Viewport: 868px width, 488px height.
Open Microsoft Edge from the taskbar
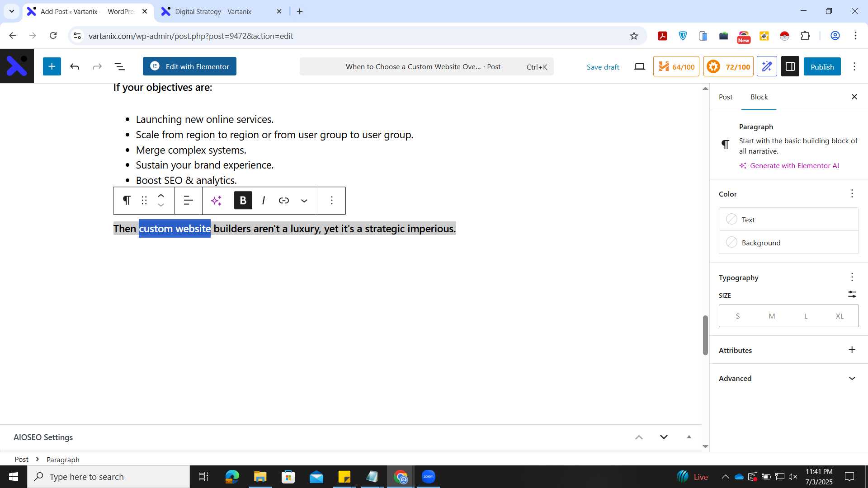pos(232,477)
